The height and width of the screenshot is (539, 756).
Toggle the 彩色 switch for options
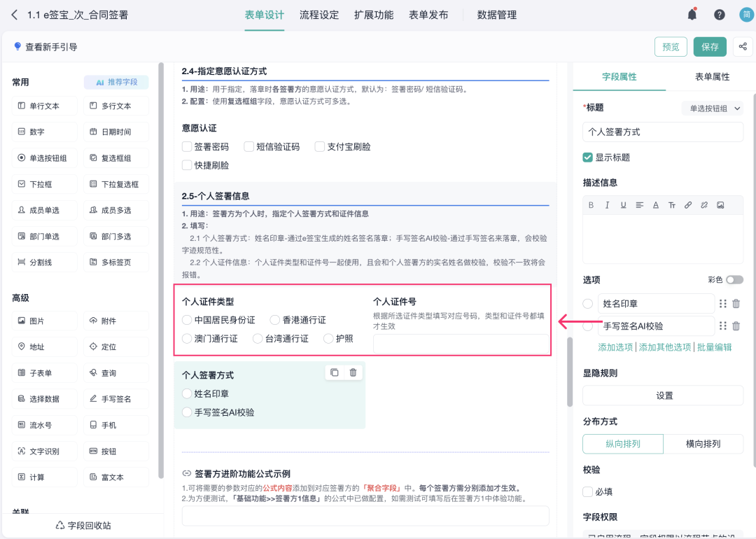click(735, 280)
